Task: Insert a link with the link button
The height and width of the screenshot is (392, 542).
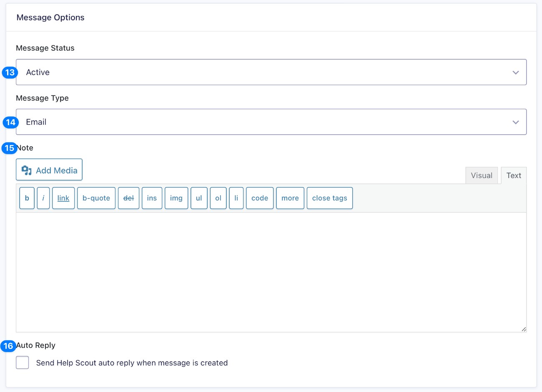Action: [63, 198]
